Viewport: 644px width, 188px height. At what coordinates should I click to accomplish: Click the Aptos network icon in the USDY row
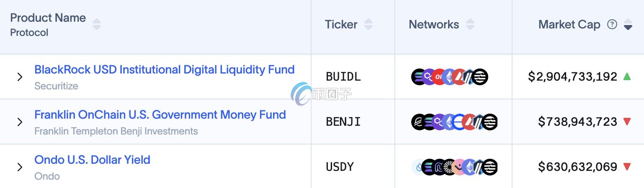point(490,167)
